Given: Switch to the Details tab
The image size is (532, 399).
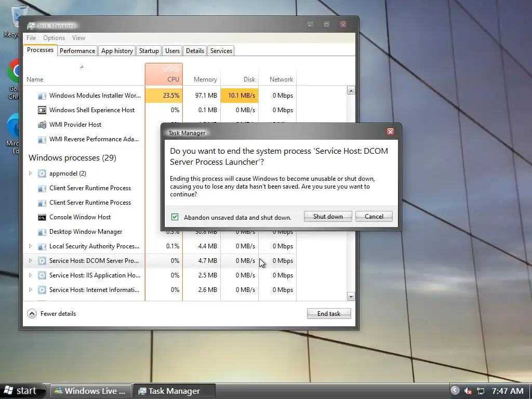Looking at the screenshot, I should 195,51.
